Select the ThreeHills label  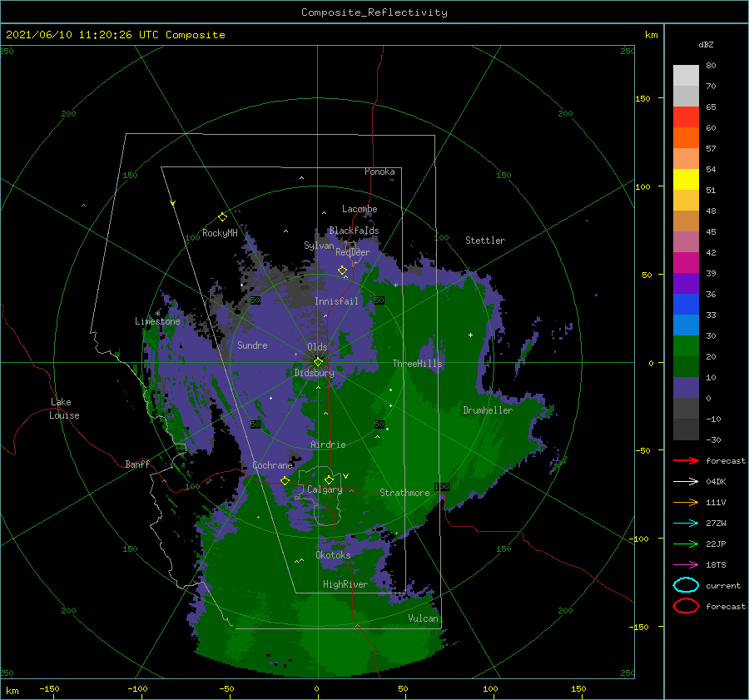[418, 364]
